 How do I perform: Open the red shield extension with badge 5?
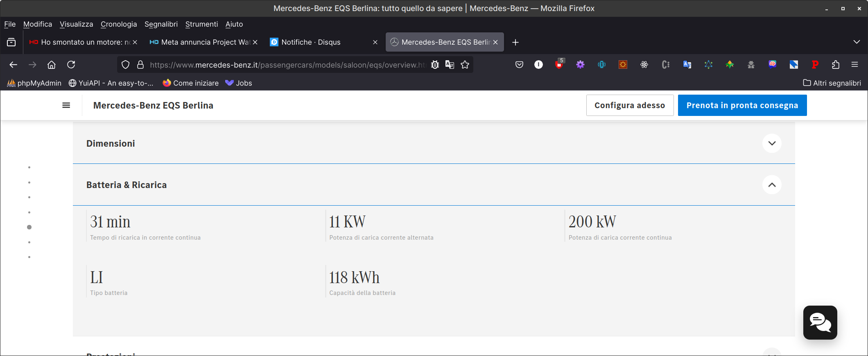pyautogui.click(x=559, y=64)
